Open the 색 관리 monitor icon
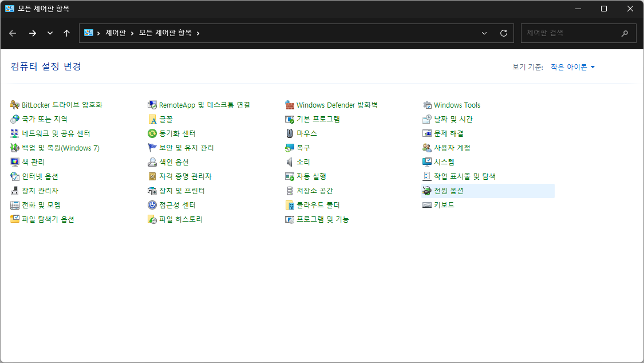The height and width of the screenshot is (363, 644). 15,162
